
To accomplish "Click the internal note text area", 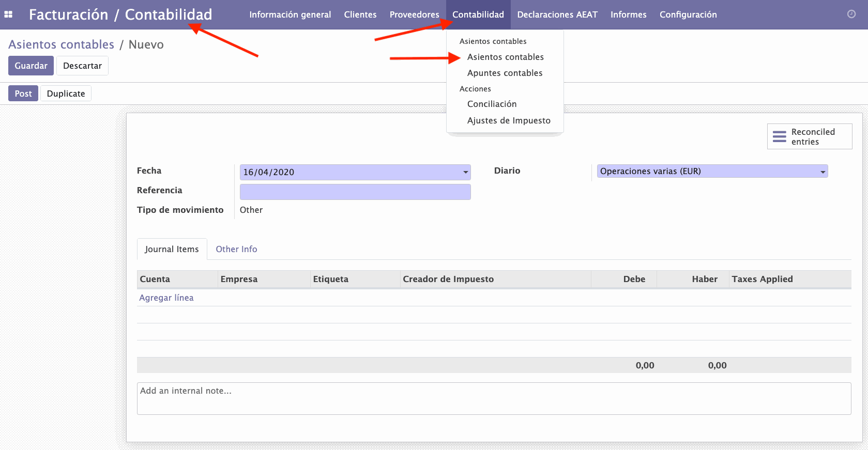I will coord(494,398).
